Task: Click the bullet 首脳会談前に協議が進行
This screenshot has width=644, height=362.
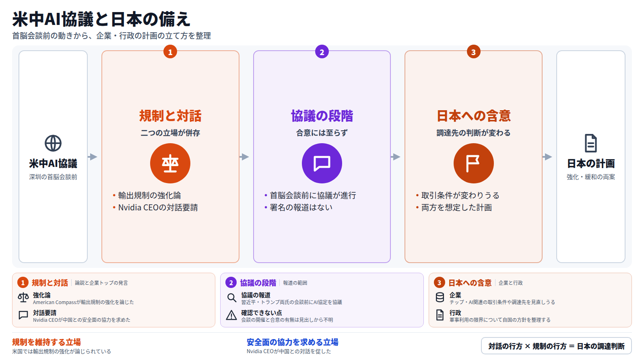Action: (313, 195)
